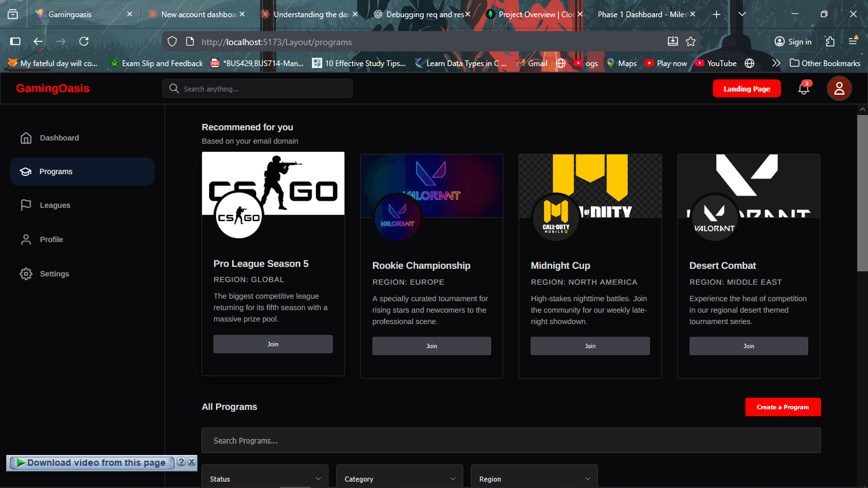Open the Gmail bookmark
This screenshot has height=488, width=868.
tap(531, 63)
